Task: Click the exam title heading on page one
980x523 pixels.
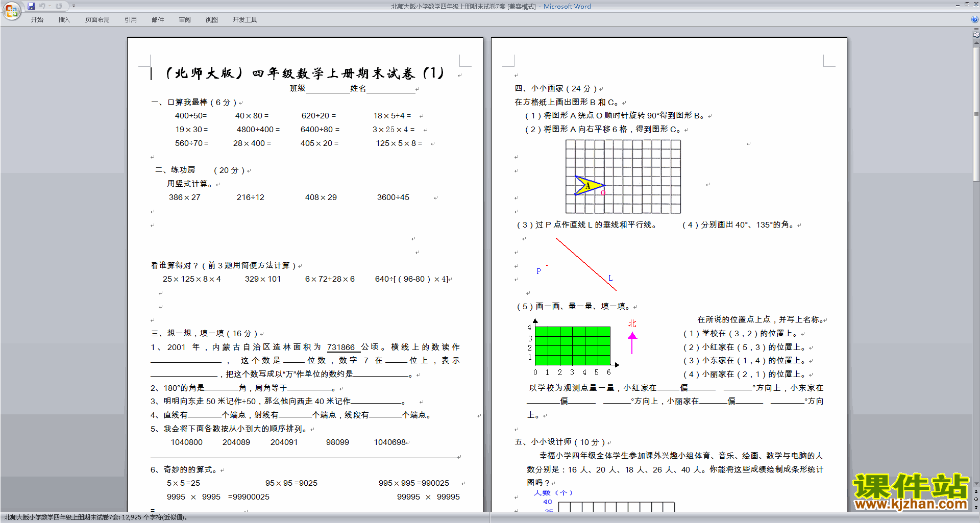Action: click(305, 73)
